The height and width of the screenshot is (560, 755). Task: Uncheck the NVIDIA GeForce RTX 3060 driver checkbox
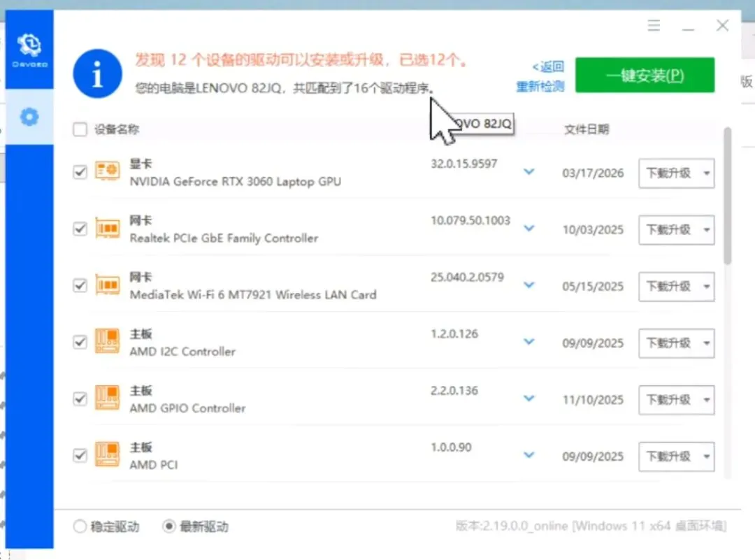coord(80,172)
